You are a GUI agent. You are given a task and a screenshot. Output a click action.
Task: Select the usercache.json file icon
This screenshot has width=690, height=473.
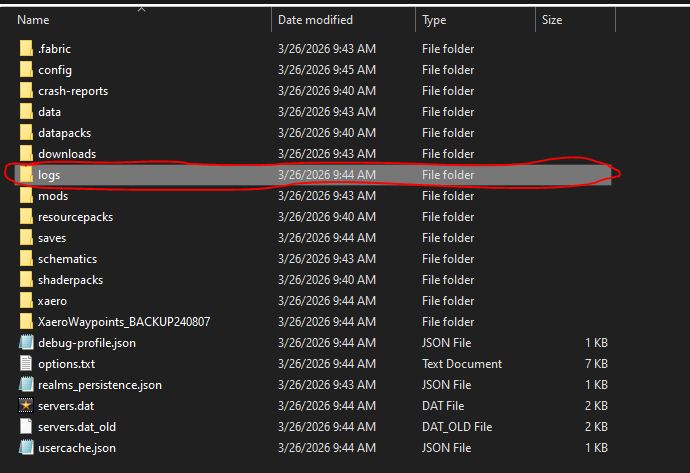(x=26, y=448)
